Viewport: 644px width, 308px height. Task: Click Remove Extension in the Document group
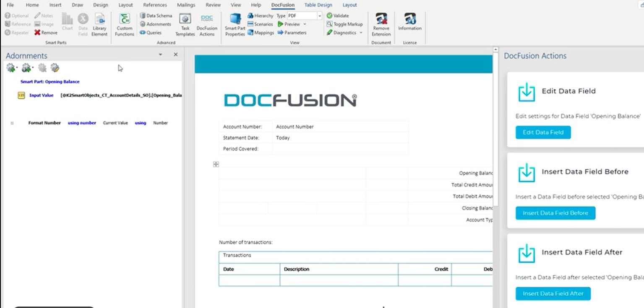(x=381, y=24)
